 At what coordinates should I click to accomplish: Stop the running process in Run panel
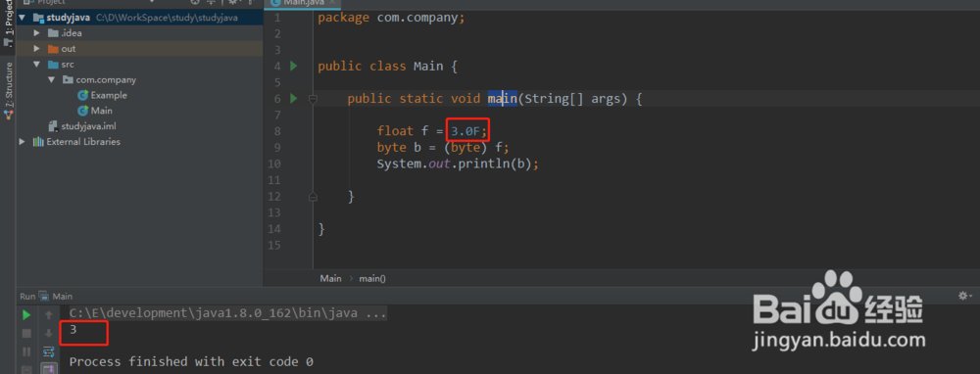click(x=26, y=334)
